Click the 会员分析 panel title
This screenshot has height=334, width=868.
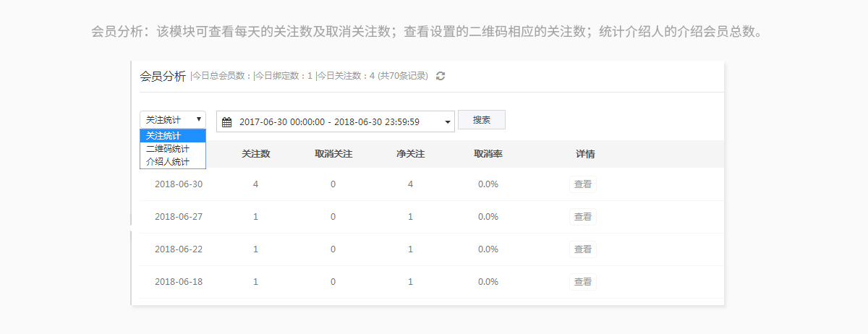pyautogui.click(x=163, y=76)
